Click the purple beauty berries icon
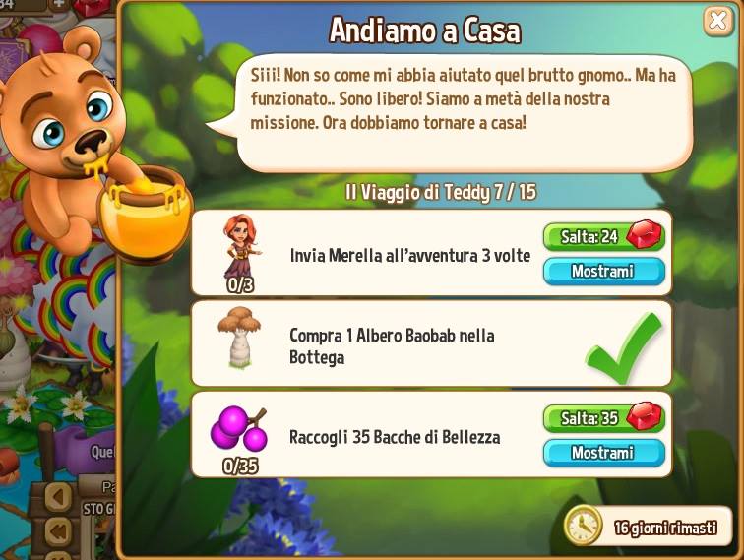The width and height of the screenshot is (744, 560). (x=239, y=428)
